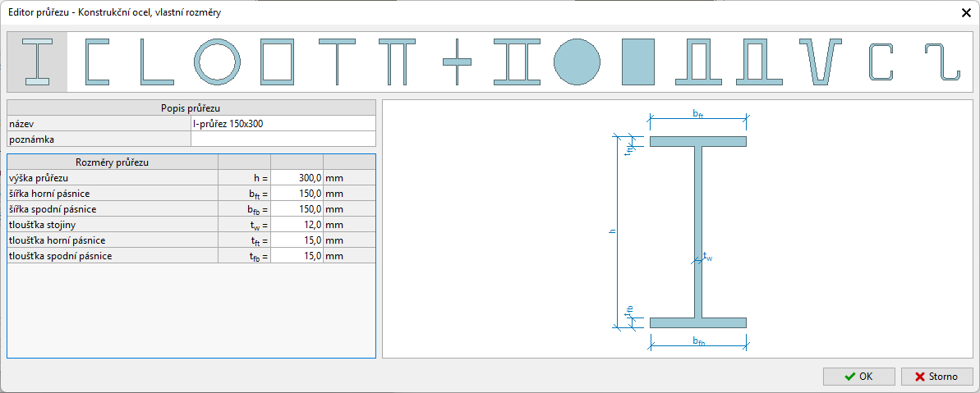980x393 pixels.
Task: Select the solid rectangle profile shape
Action: pyautogui.click(x=637, y=62)
